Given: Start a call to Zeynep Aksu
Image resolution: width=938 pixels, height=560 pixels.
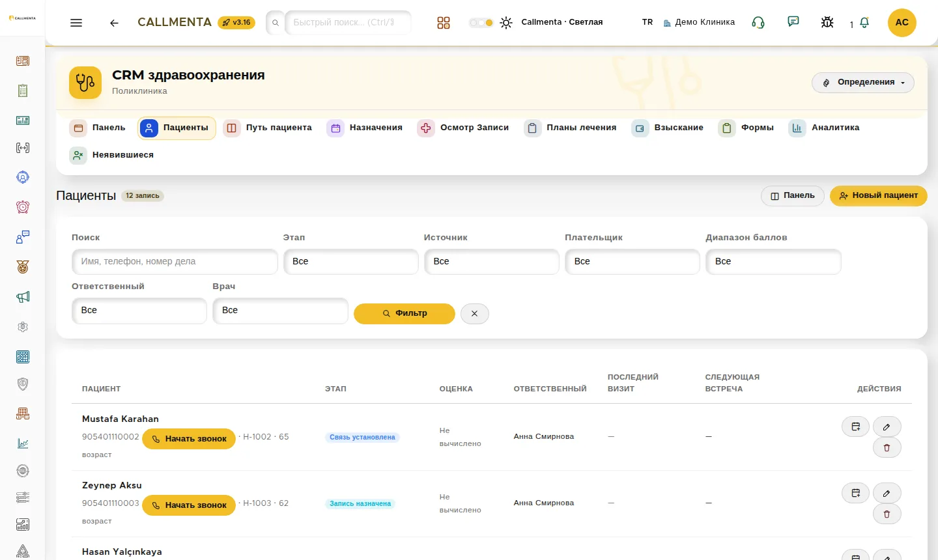Looking at the screenshot, I should click(189, 505).
